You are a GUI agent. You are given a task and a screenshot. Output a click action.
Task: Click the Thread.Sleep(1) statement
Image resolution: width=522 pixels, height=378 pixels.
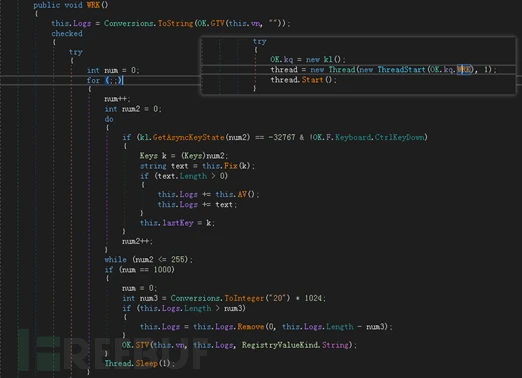click(140, 363)
